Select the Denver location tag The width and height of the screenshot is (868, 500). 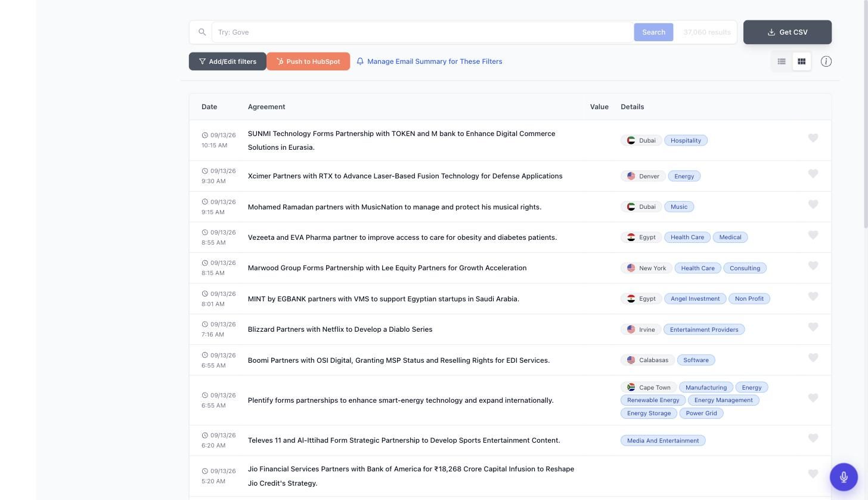(643, 176)
